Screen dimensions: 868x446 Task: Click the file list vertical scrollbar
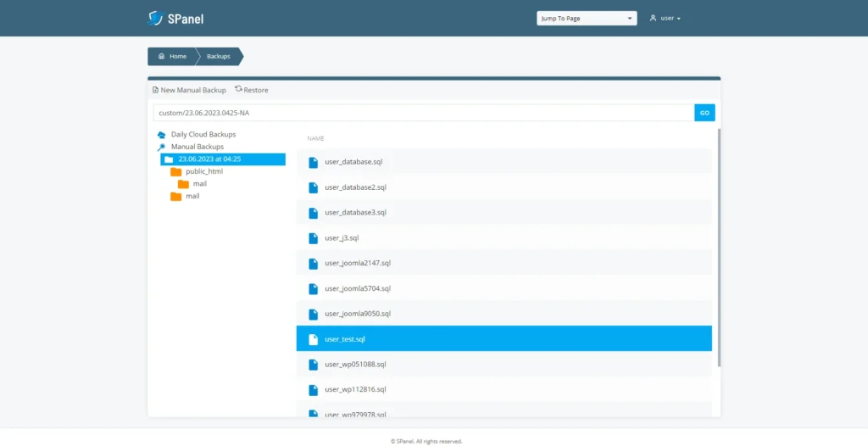pos(719,248)
